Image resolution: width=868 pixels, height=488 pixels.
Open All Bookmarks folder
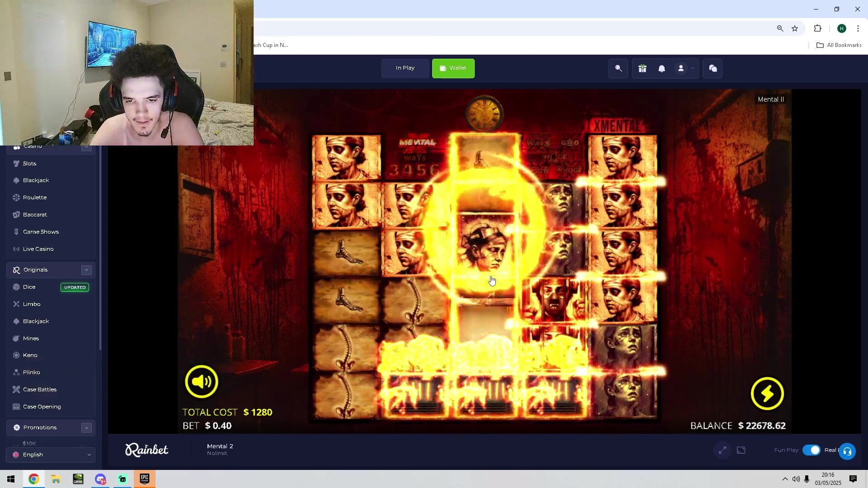pyautogui.click(x=839, y=45)
